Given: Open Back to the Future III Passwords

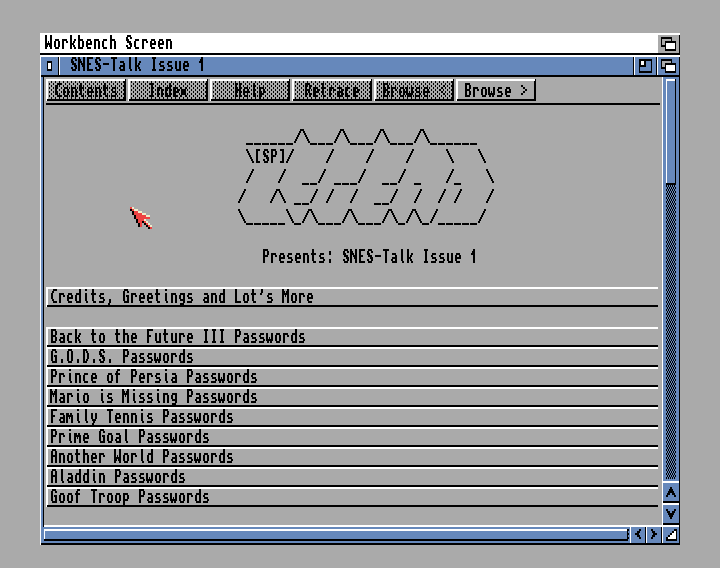Looking at the screenshot, I should [x=352, y=337].
